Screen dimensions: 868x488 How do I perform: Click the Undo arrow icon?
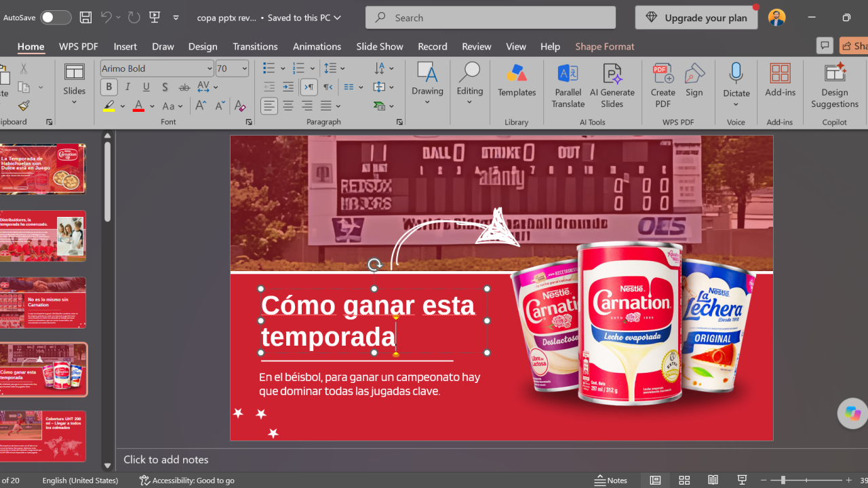(106, 18)
